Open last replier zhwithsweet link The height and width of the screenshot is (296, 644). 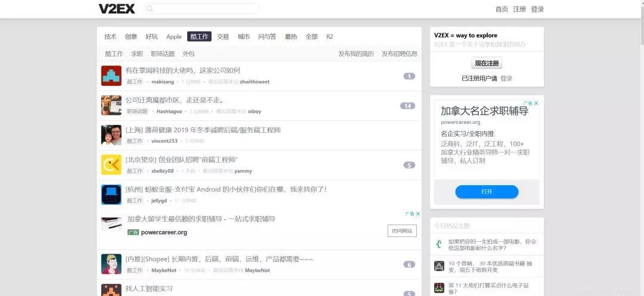[255, 82]
